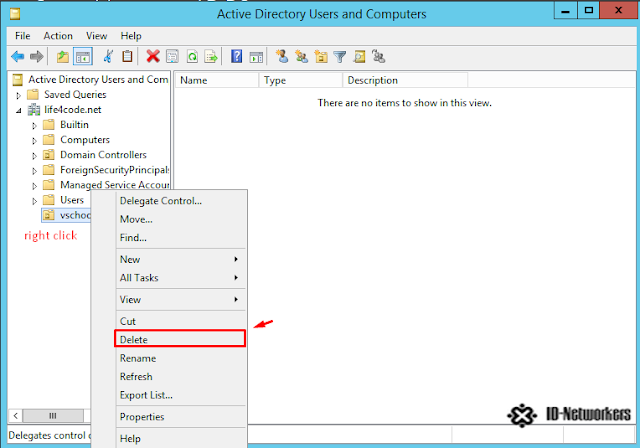Open the Help menu in menu bar
The height and width of the screenshot is (448, 640).
tap(131, 36)
